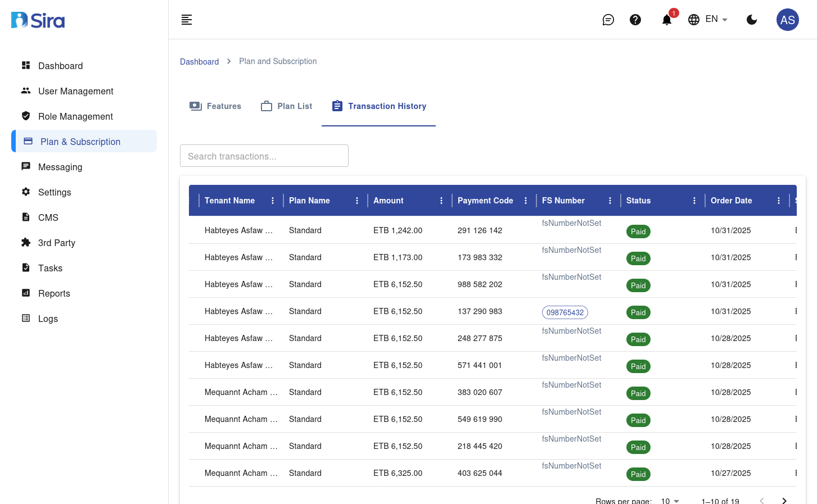Select the Plan & Subscription menu item

[80, 142]
